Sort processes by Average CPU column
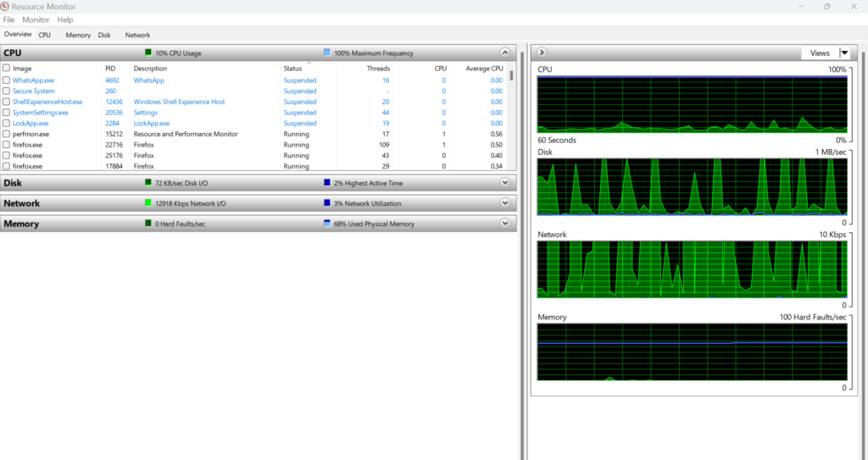 tap(484, 69)
